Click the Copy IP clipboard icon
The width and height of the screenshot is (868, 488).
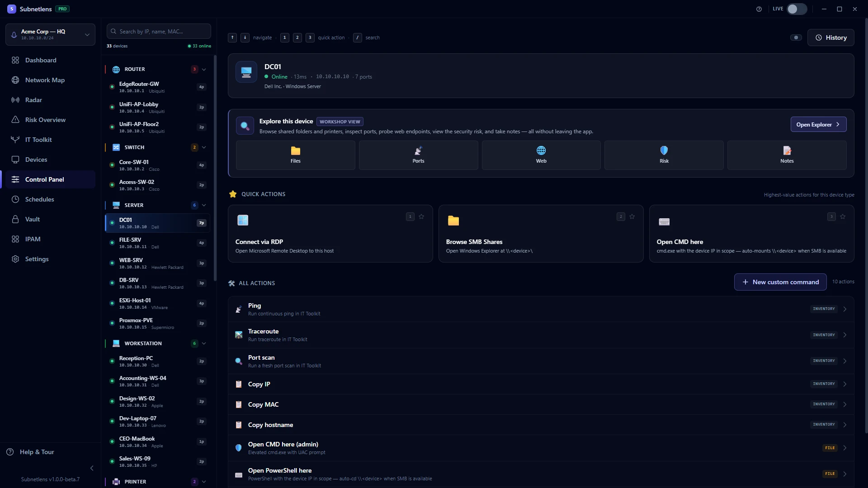coord(239,384)
